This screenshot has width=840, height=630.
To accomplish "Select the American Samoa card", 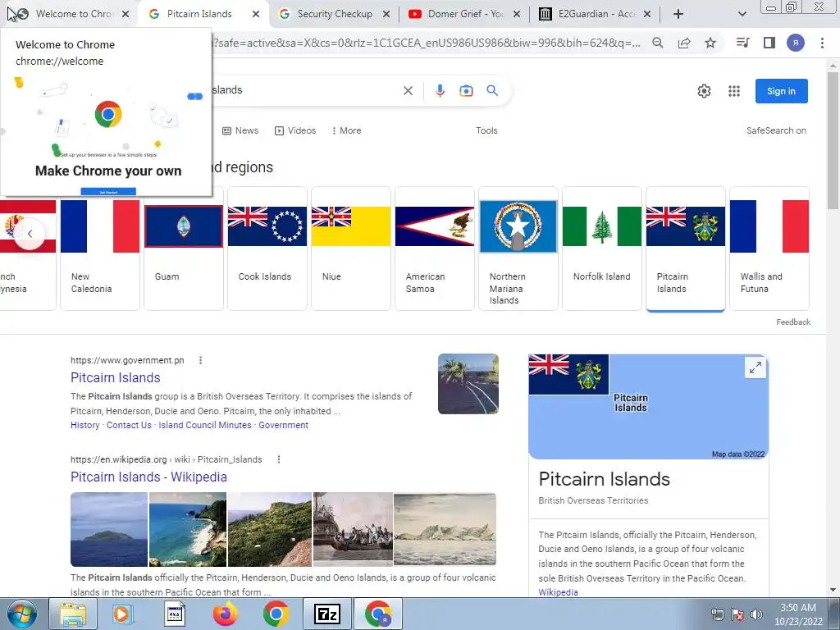I will tap(435, 249).
